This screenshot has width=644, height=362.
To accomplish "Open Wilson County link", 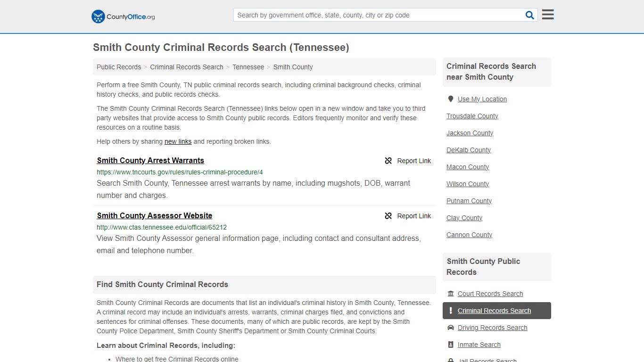I will (468, 184).
